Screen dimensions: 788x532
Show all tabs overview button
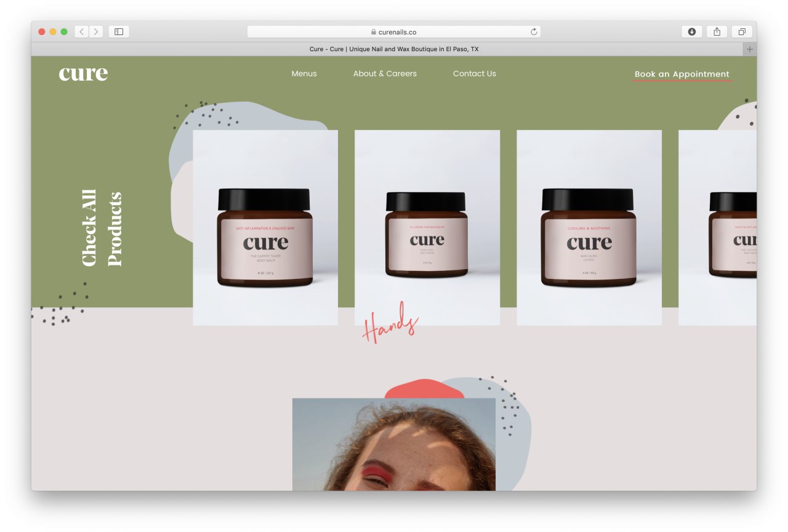coord(742,31)
